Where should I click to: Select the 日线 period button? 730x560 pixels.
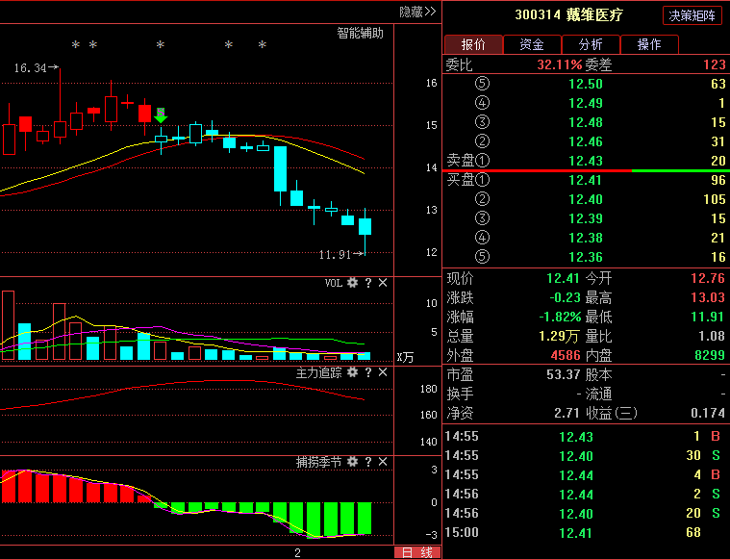[x=416, y=552]
